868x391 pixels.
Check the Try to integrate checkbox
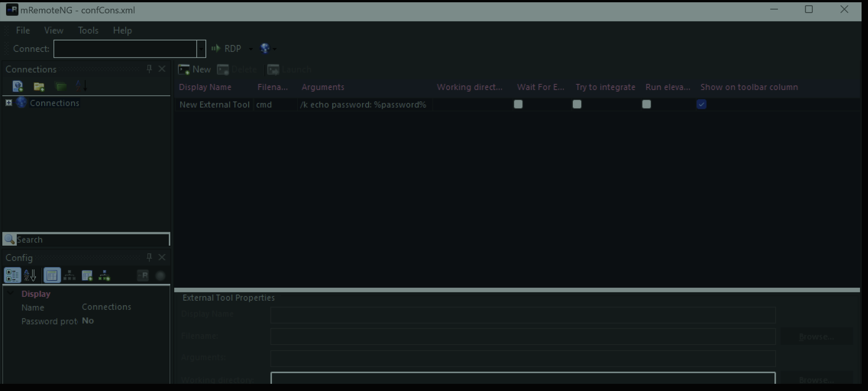[x=577, y=104]
